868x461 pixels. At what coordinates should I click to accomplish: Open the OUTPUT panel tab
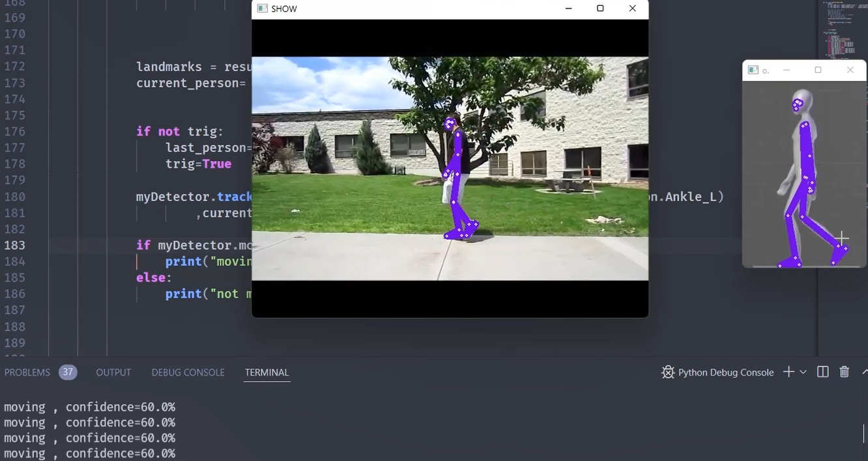113,372
